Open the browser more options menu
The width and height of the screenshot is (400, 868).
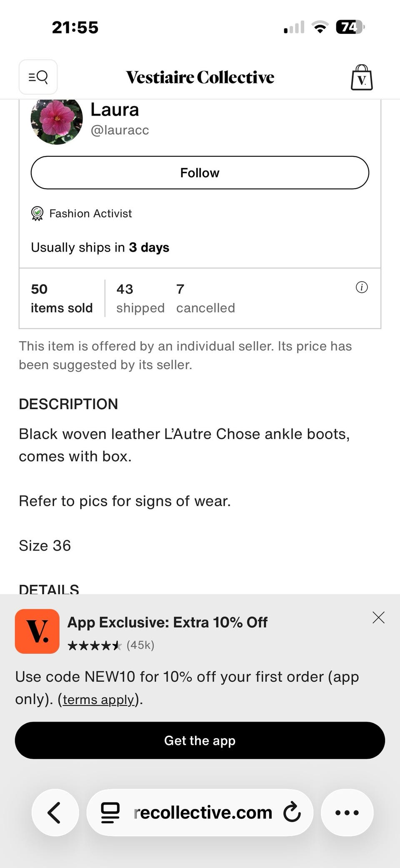(x=347, y=813)
